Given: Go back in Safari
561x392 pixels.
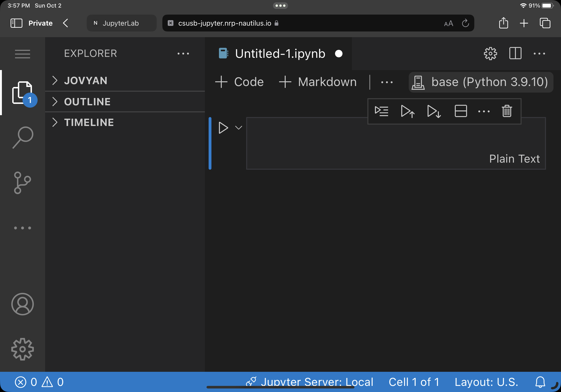Looking at the screenshot, I should click(x=65, y=23).
